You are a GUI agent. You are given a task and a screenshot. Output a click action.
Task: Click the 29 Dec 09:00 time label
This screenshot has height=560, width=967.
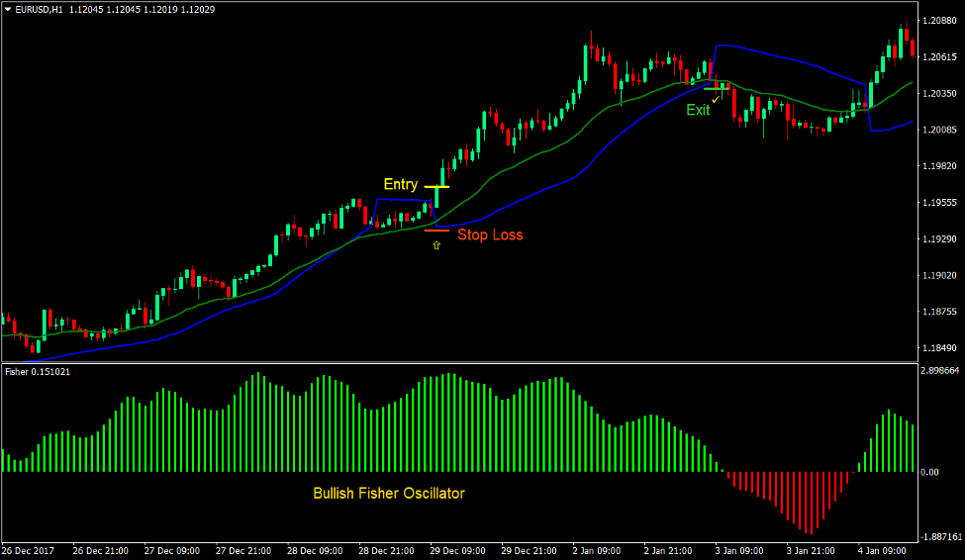pos(458,550)
